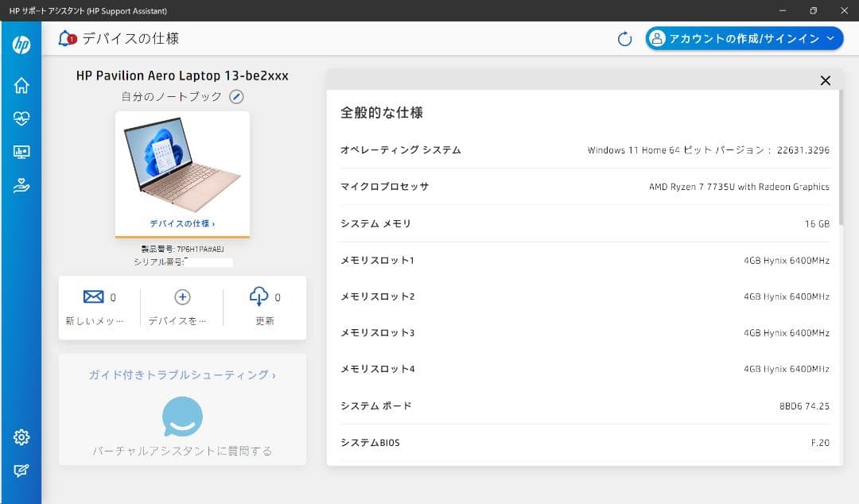
Task: Open the Home page icon
Action: click(x=21, y=86)
